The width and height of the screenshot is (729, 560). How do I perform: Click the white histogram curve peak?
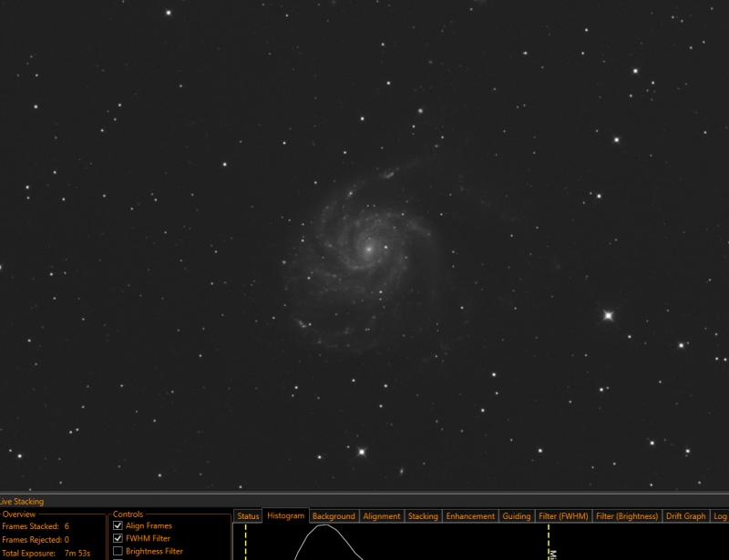[323, 526]
